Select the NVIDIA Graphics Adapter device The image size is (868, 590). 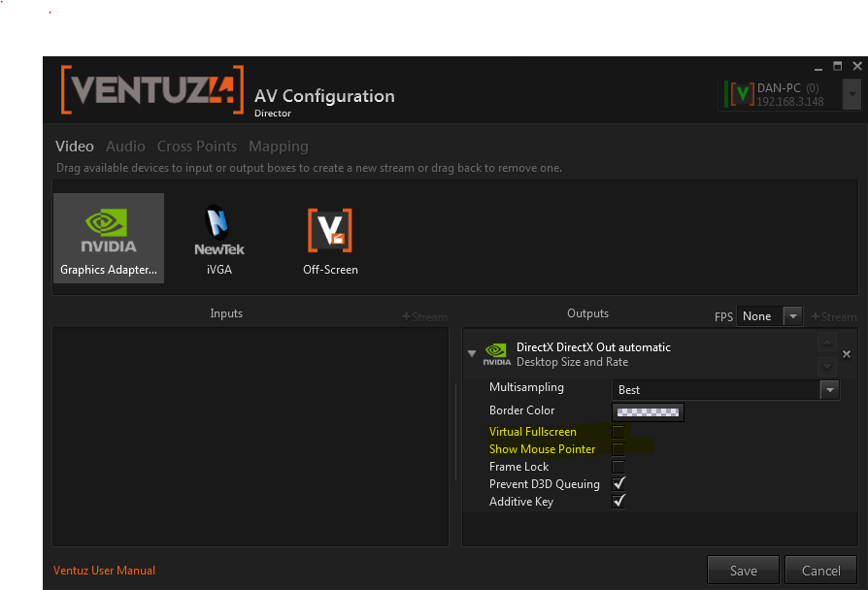pyautogui.click(x=108, y=238)
